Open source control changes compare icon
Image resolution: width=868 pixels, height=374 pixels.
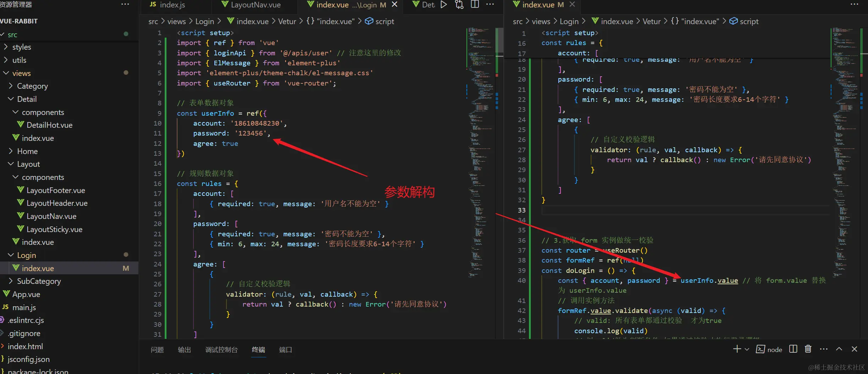click(459, 5)
